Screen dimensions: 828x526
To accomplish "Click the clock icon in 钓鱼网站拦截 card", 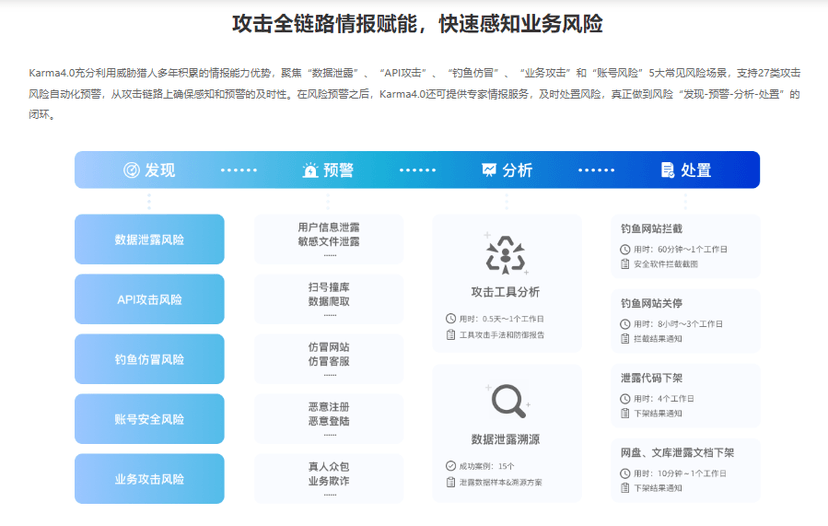I will pos(625,249).
